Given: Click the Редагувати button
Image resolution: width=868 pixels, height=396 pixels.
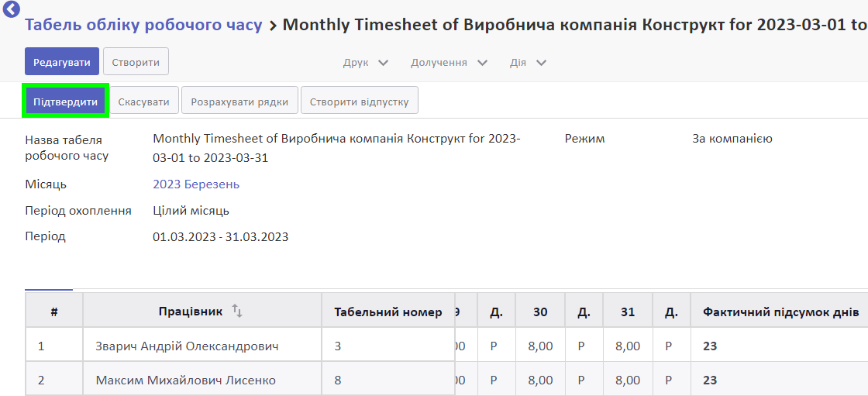Looking at the screenshot, I should coord(62,61).
